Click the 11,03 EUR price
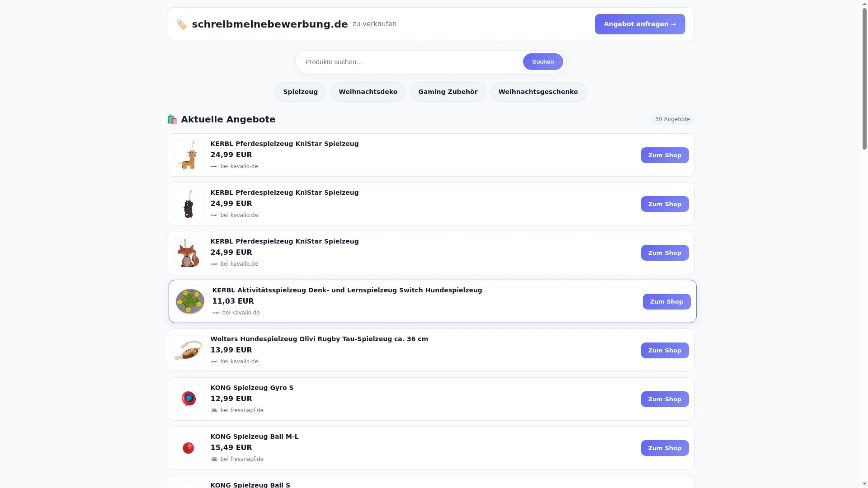Viewport: 868px width, 488px height. tap(233, 301)
